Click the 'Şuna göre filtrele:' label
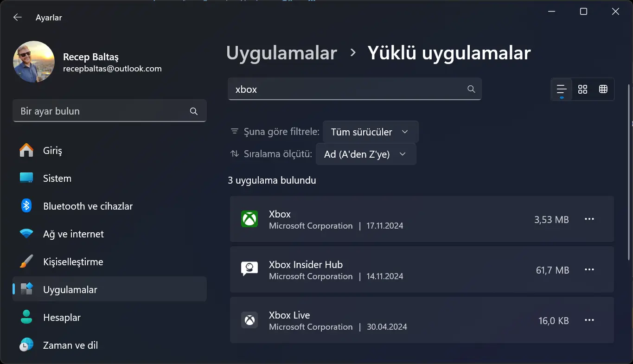Image resolution: width=633 pixels, height=364 pixels. [x=281, y=132]
